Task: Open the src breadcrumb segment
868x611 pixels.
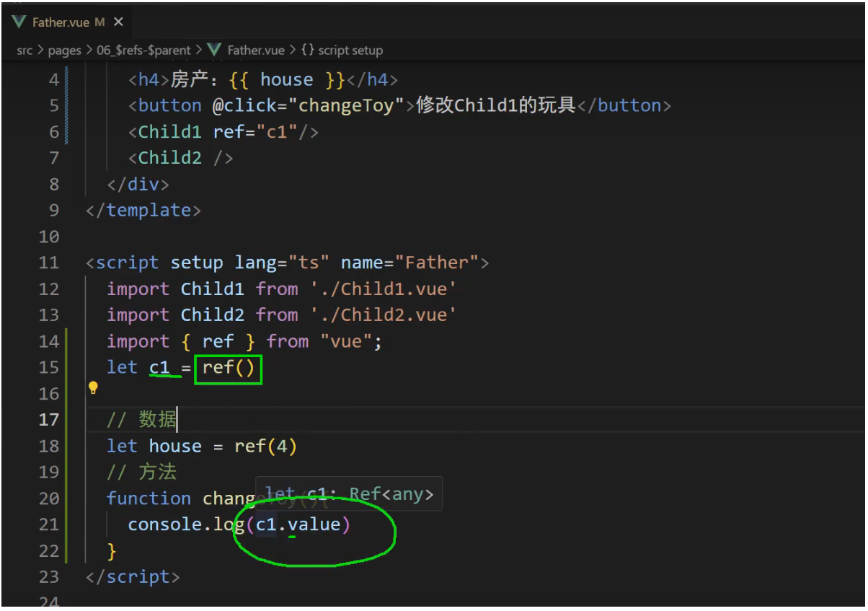Action: [x=25, y=50]
